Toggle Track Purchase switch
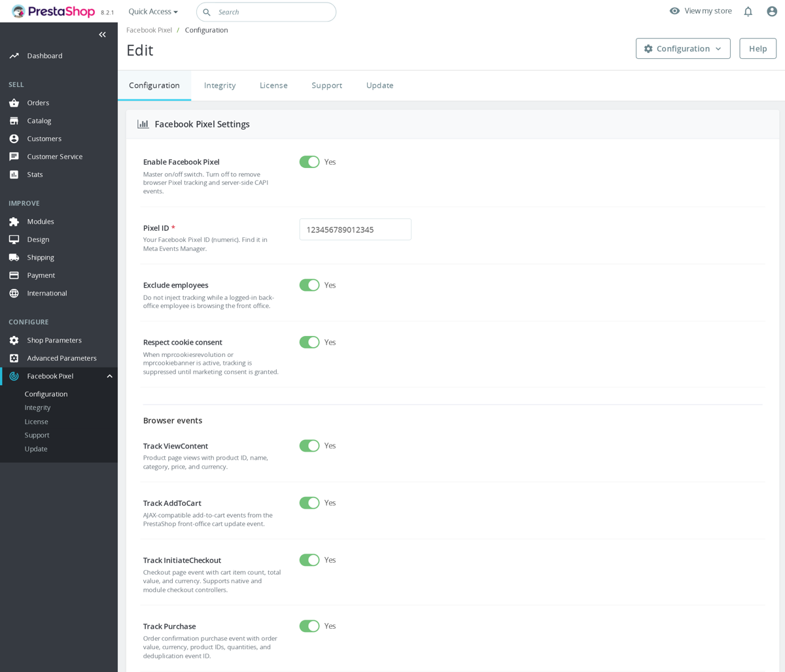Screen dimensions: 785x672 pyautogui.click(x=309, y=626)
